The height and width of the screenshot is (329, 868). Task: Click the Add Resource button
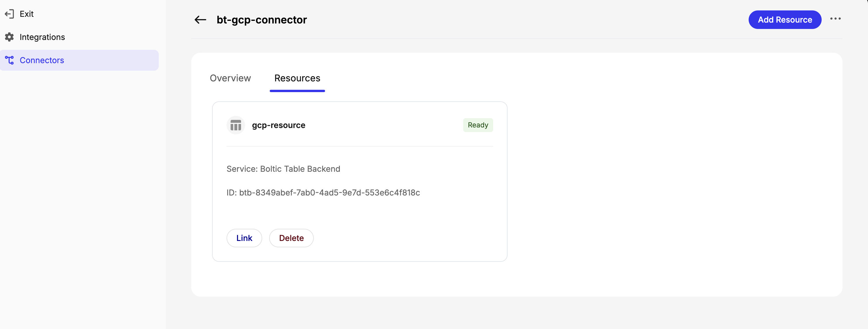[x=785, y=19]
